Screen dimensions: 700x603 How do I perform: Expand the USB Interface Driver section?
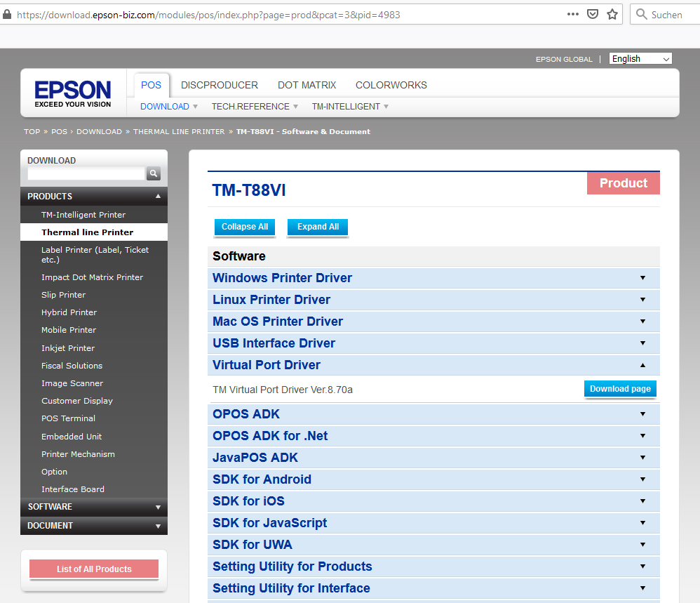pyautogui.click(x=433, y=343)
